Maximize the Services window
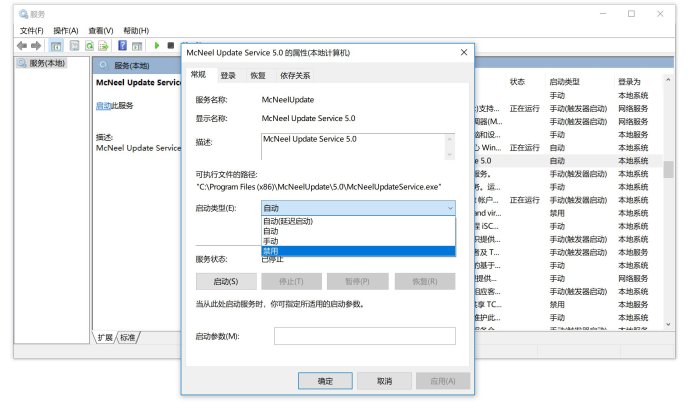This screenshot has width=690, height=412. [631, 14]
